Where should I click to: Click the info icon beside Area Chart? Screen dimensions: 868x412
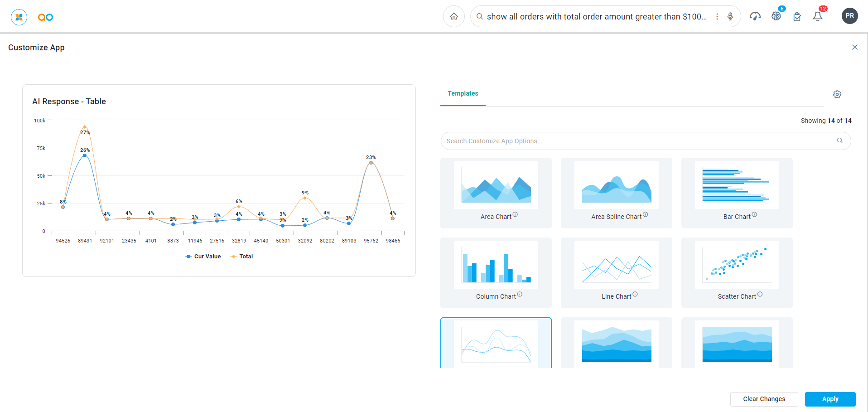(515, 215)
